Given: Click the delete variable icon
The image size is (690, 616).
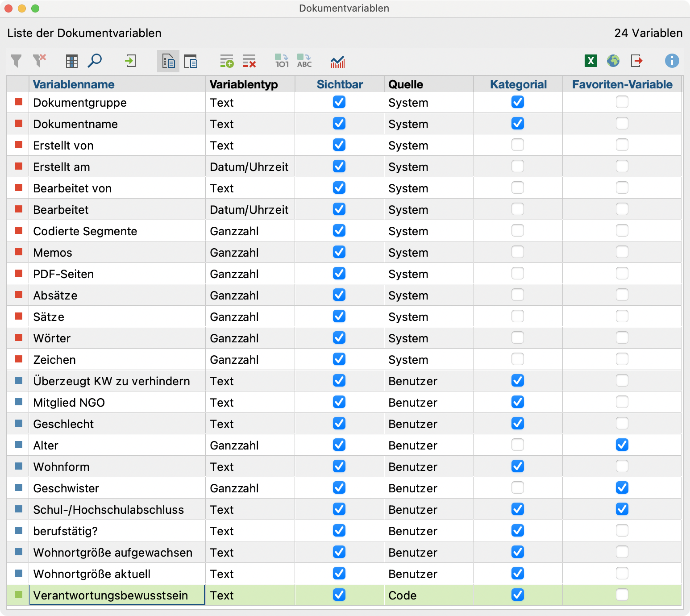Looking at the screenshot, I should [x=249, y=61].
